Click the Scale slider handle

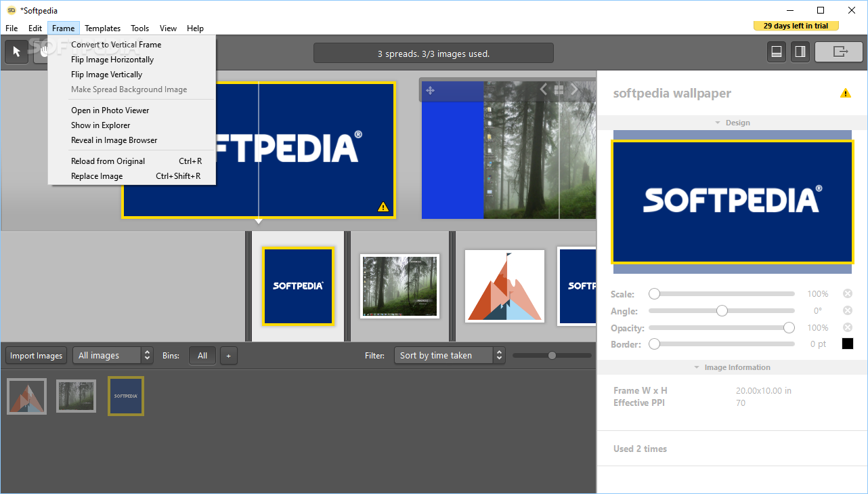[x=654, y=293]
